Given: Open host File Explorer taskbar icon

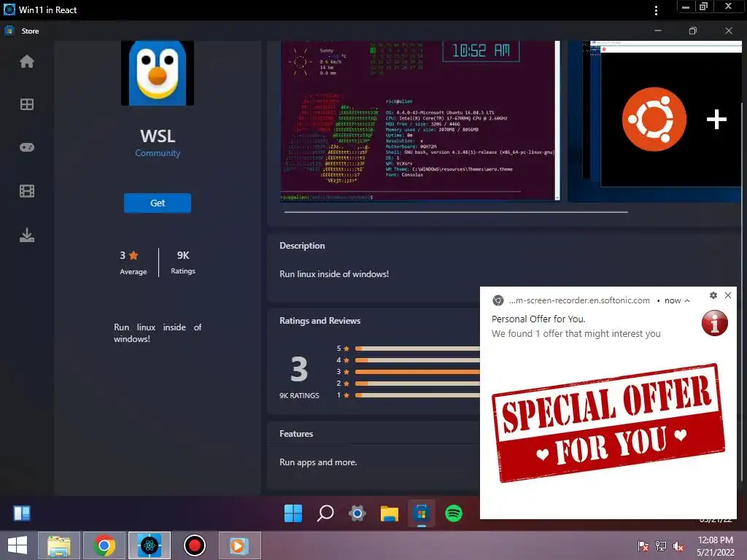Looking at the screenshot, I should (59, 545).
